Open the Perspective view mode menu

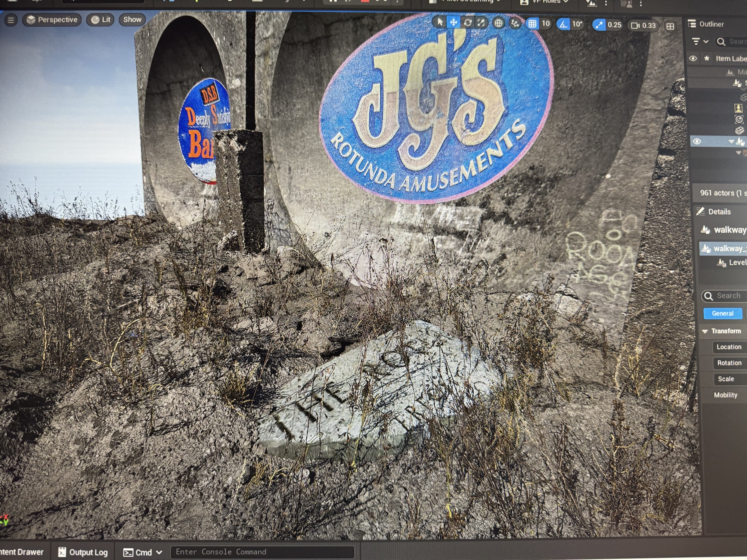point(52,20)
